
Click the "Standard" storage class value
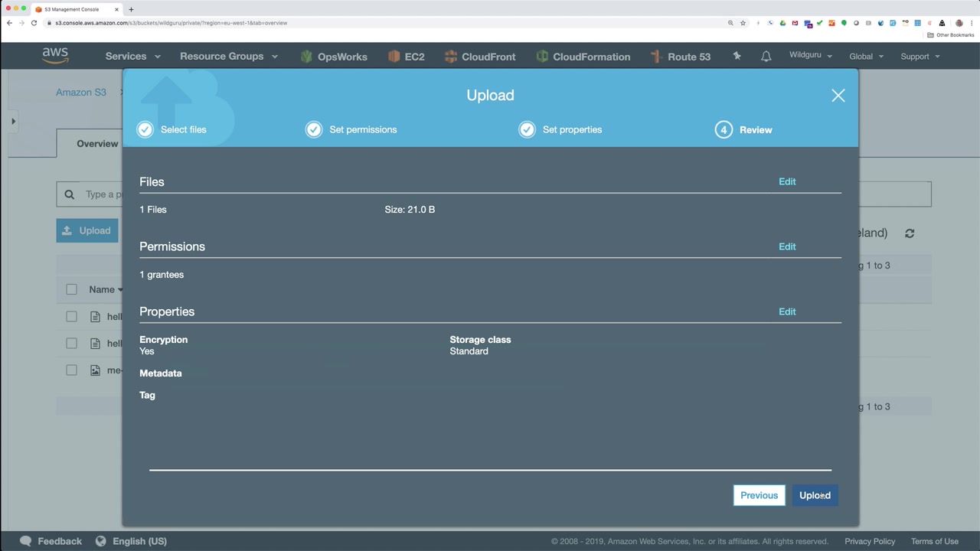469,351
